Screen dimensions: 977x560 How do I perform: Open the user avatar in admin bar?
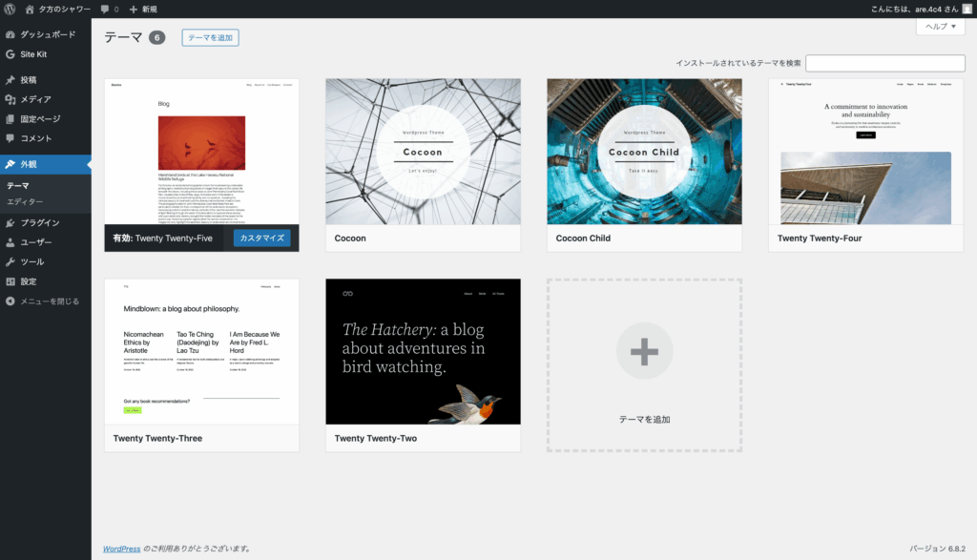pyautogui.click(x=967, y=9)
